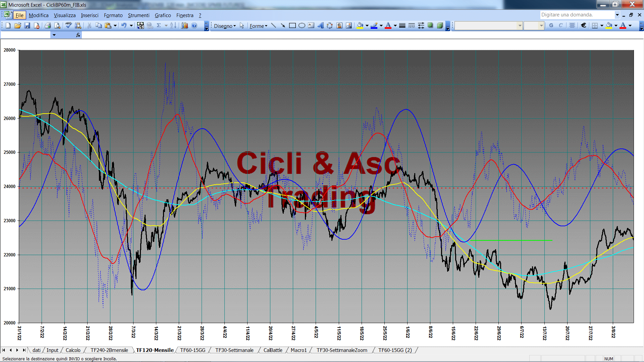Open the Strumenti menu
Image resolution: width=644 pixels, height=362 pixels.
pos(139,15)
